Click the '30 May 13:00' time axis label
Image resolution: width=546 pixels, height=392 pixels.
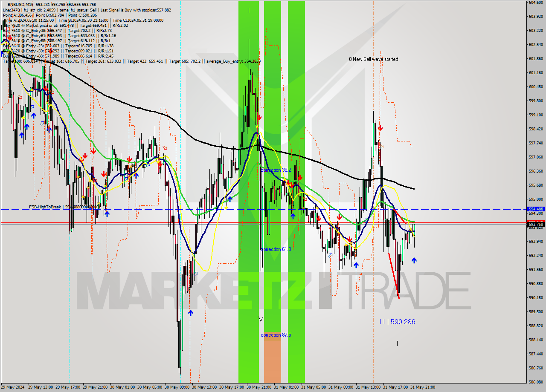[x=204, y=387]
